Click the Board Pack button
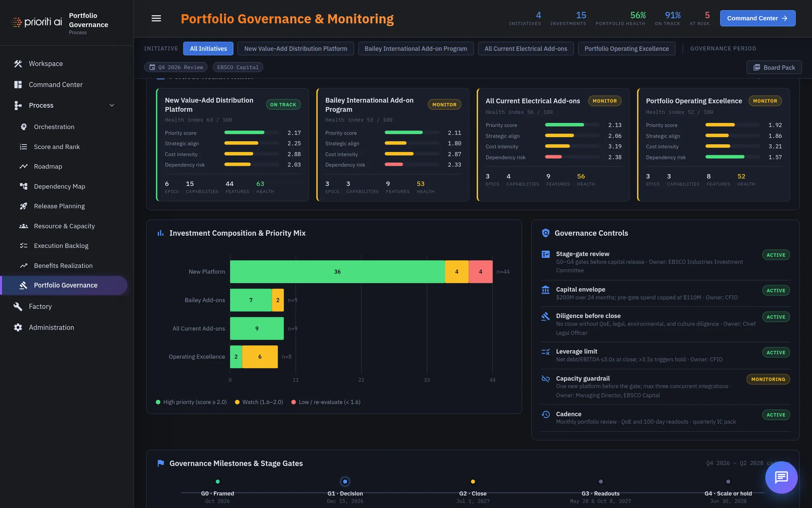 [x=774, y=67]
